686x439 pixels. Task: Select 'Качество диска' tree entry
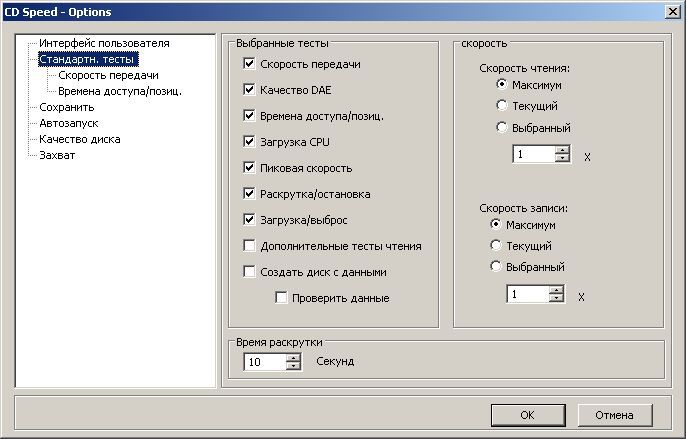[x=79, y=139]
